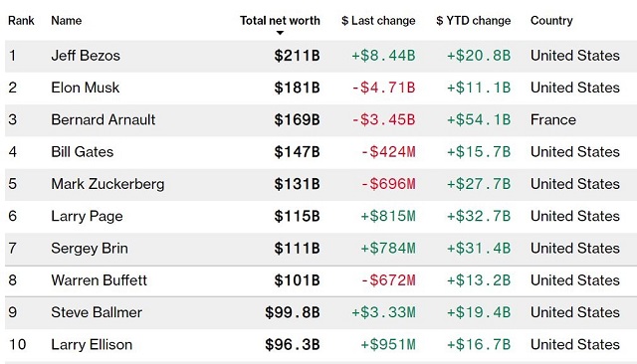The height and width of the screenshot is (364, 637).
Task: Sort table by Name column header
Action: point(67,21)
